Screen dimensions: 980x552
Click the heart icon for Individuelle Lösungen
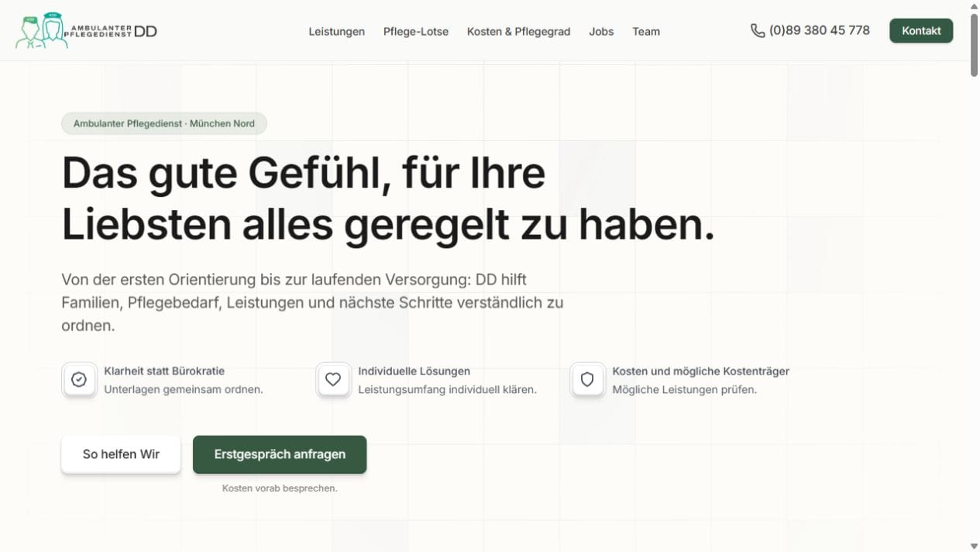coord(333,380)
